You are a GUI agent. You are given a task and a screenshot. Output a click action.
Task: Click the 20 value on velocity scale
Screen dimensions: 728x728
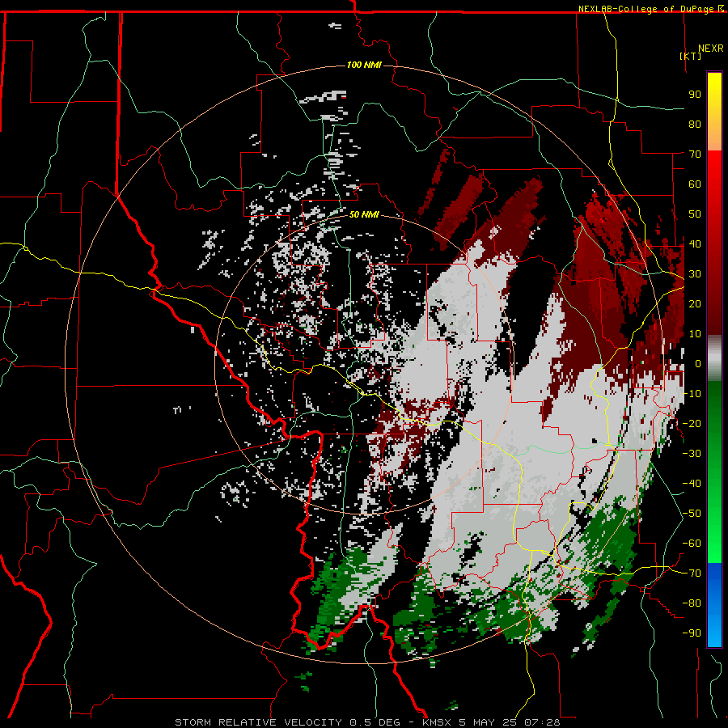coord(695,304)
